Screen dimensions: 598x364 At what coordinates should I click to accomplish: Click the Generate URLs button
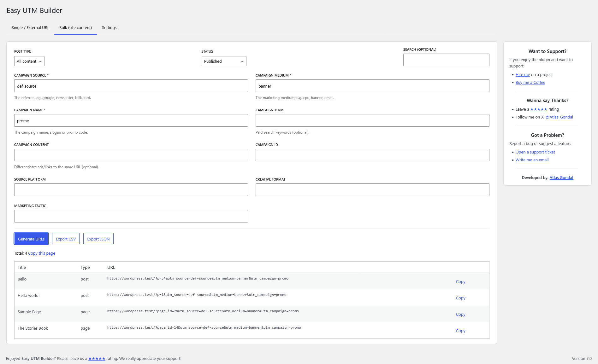click(31, 239)
